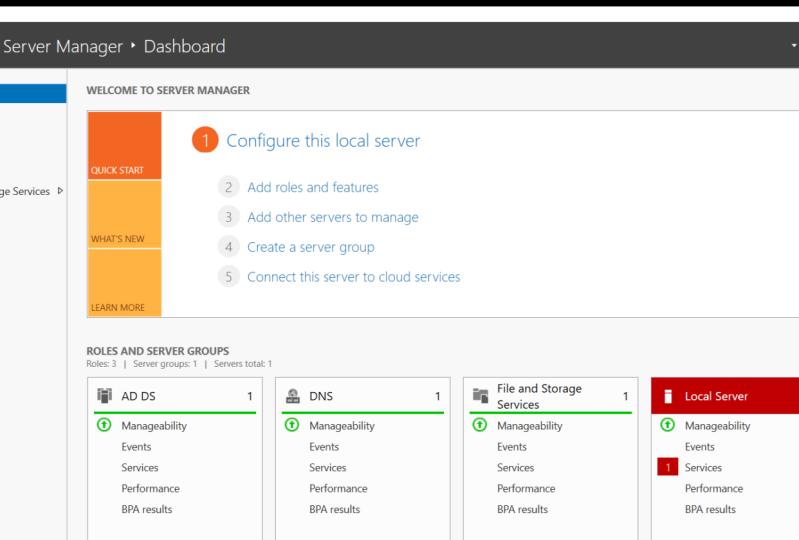The height and width of the screenshot is (540, 799).
Task: Click orange step 1 circle icon
Action: 205,140
